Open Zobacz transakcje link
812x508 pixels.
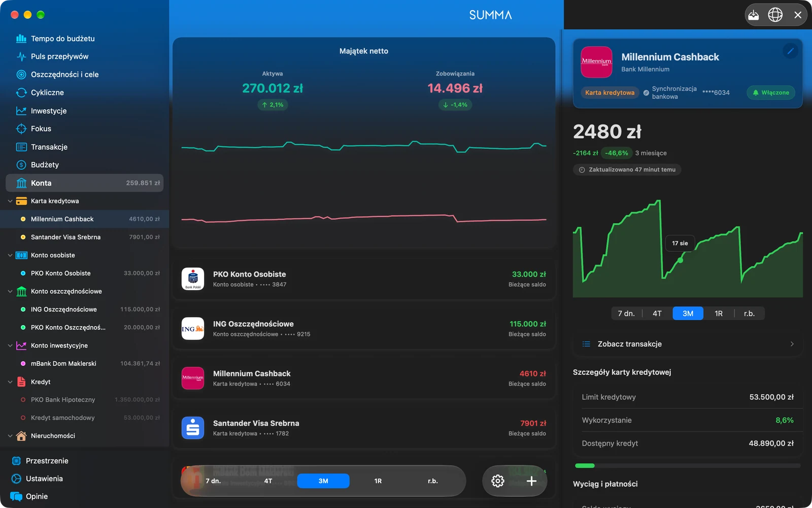688,344
